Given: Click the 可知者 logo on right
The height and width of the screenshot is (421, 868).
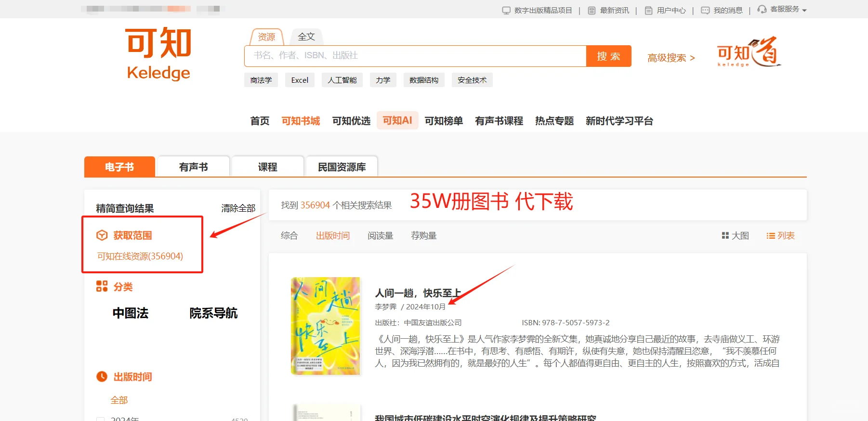Looking at the screenshot, I should [748, 51].
